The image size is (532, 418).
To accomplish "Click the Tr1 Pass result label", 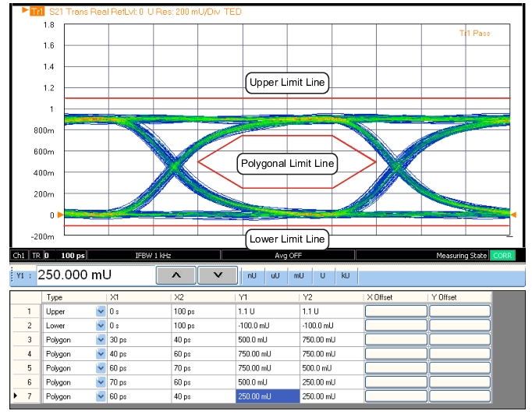I will coord(474,34).
